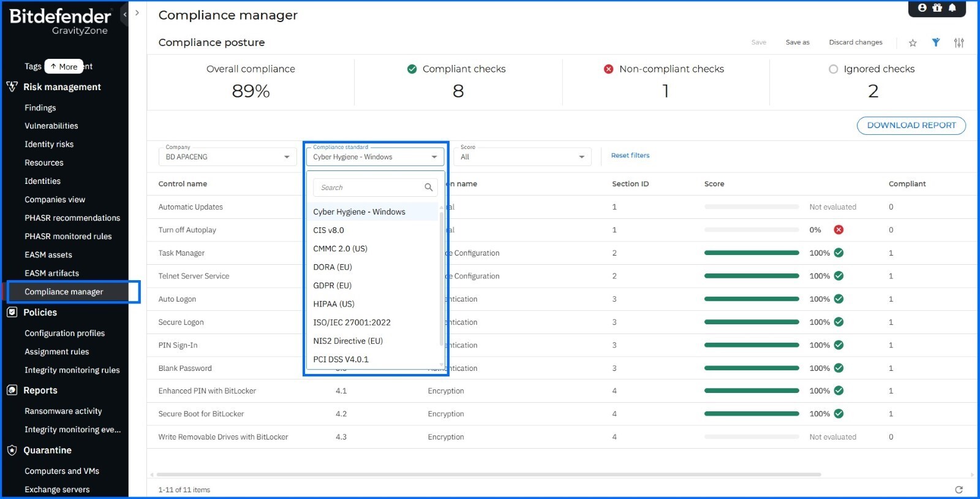Choose ISO/IEC 27001:2022 from the list

[352, 322]
